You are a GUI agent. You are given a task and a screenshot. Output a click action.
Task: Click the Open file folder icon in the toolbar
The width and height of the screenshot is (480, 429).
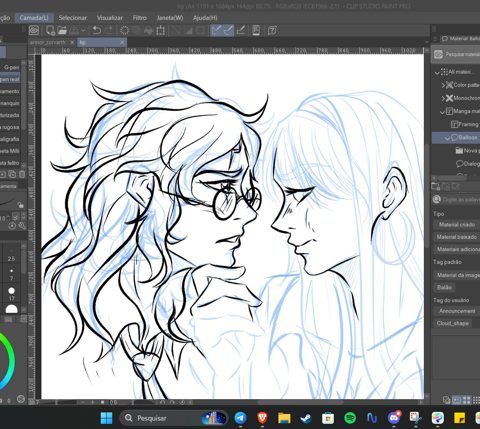tap(62, 30)
